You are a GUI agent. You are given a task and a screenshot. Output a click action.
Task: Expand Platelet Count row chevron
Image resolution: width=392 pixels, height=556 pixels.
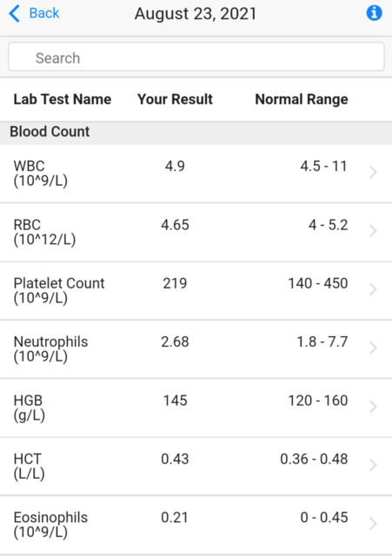click(x=373, y=289)
